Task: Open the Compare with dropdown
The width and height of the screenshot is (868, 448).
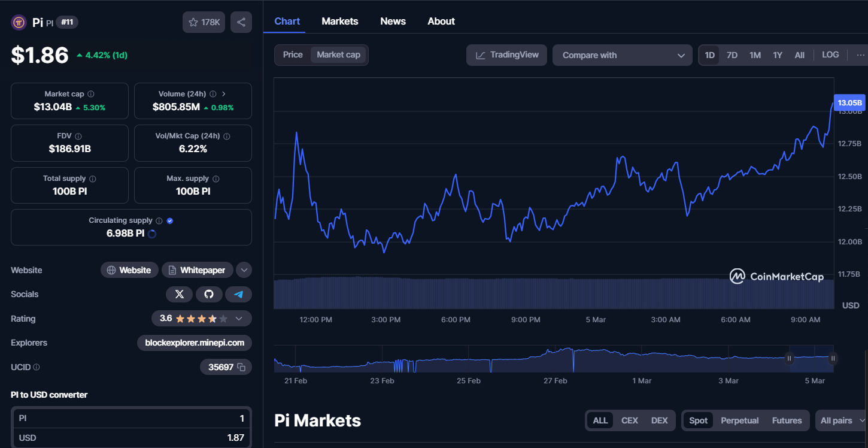Action: (623, 55)
